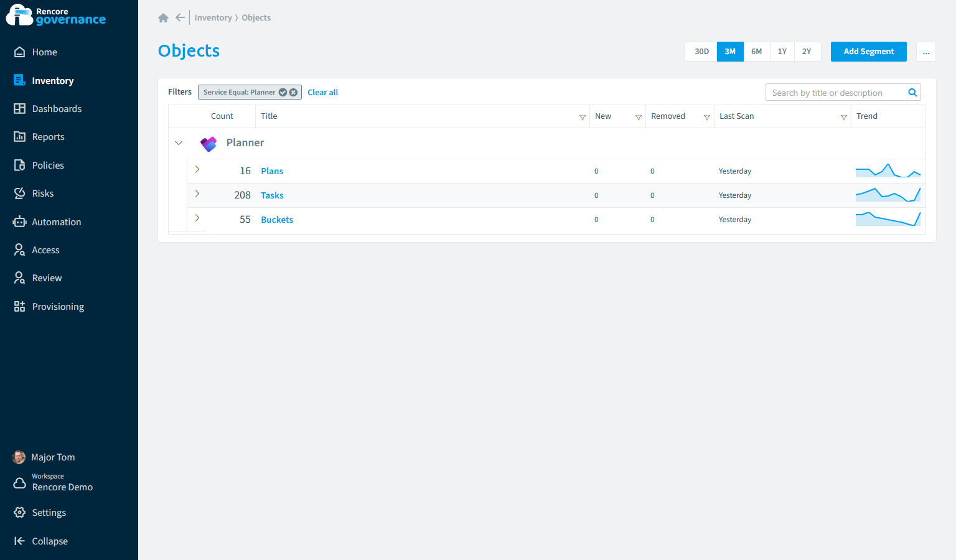Focus the search by title field
Viewport: 956px width, 560px height.
(x=836, y=93)
